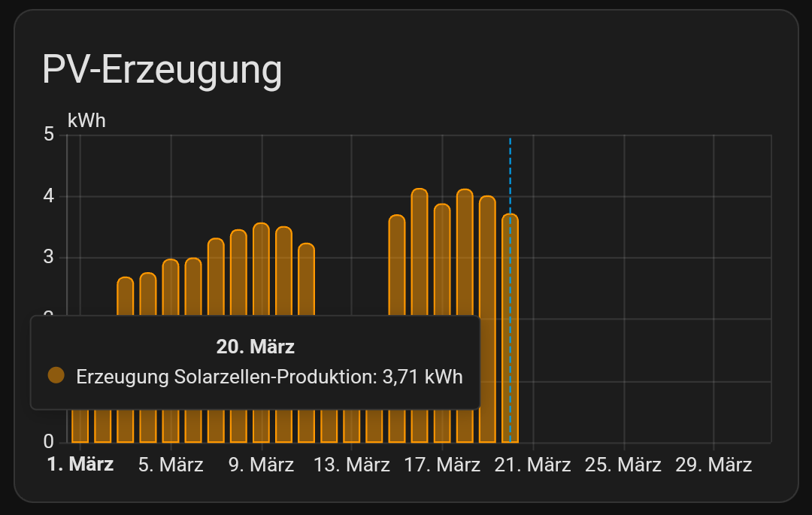Image resolution: width=812 pixels, height=515 pixels.
Task: Click the 9. März axis label
Action: [x=261, y=465]
